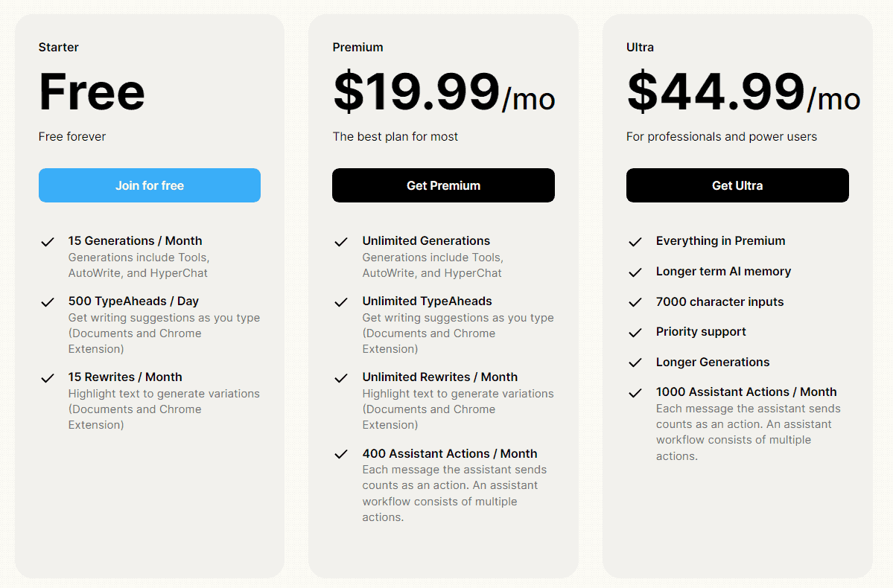
Task: Click checkmark beside 15 Rewrites / Month
Action: pos(48,378)
